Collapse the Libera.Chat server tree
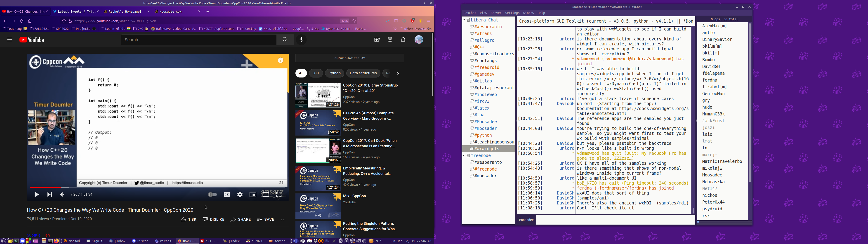Image resolution: width=868 pixels, height=244 pixels. (x=464, y=20)
